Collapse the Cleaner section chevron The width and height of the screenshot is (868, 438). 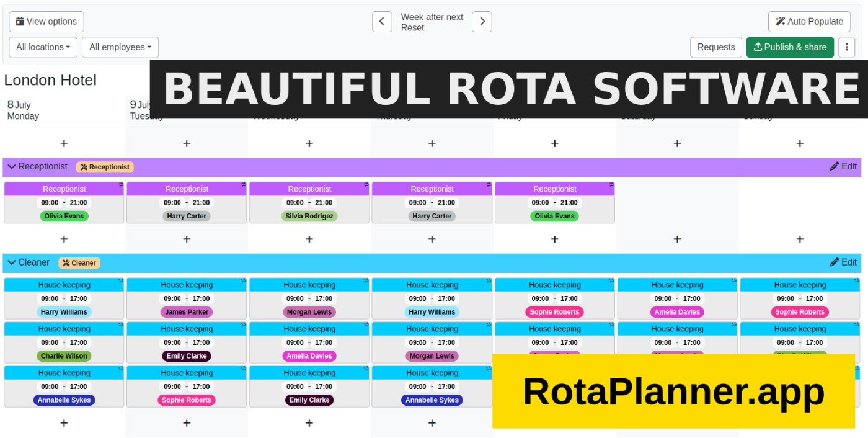pos(11,262)
